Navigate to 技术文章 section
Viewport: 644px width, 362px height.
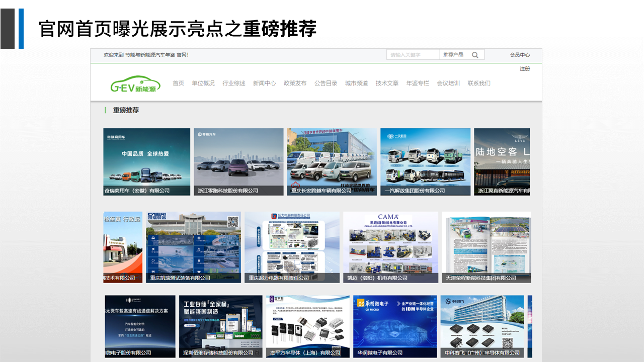pyautogui.click(x=387, y=83)
